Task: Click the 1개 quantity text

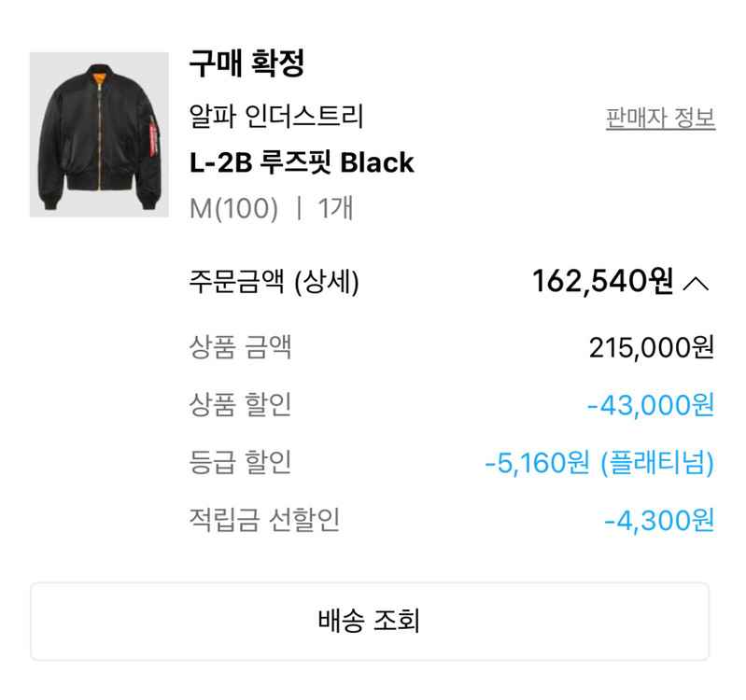Action: (335, 208)
